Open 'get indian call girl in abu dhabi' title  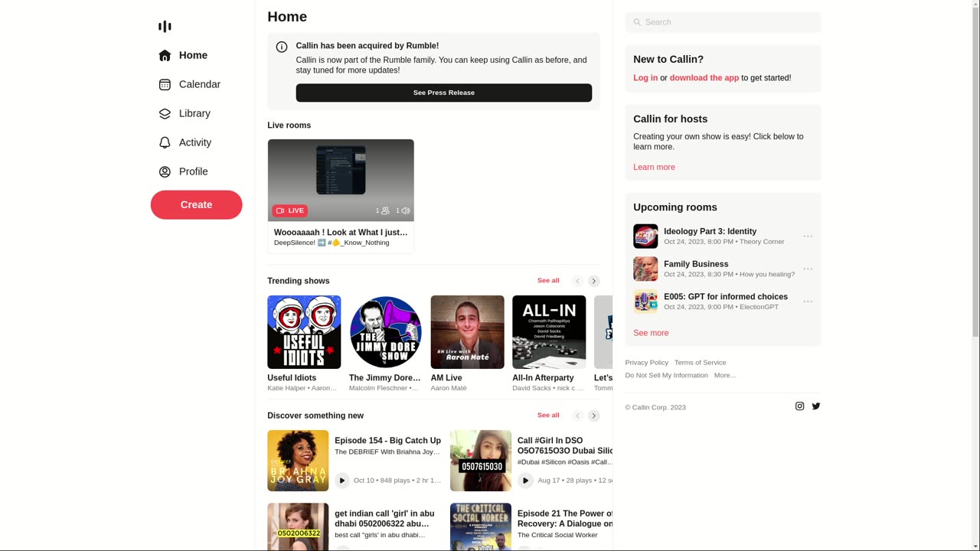(x=384, y=519)
